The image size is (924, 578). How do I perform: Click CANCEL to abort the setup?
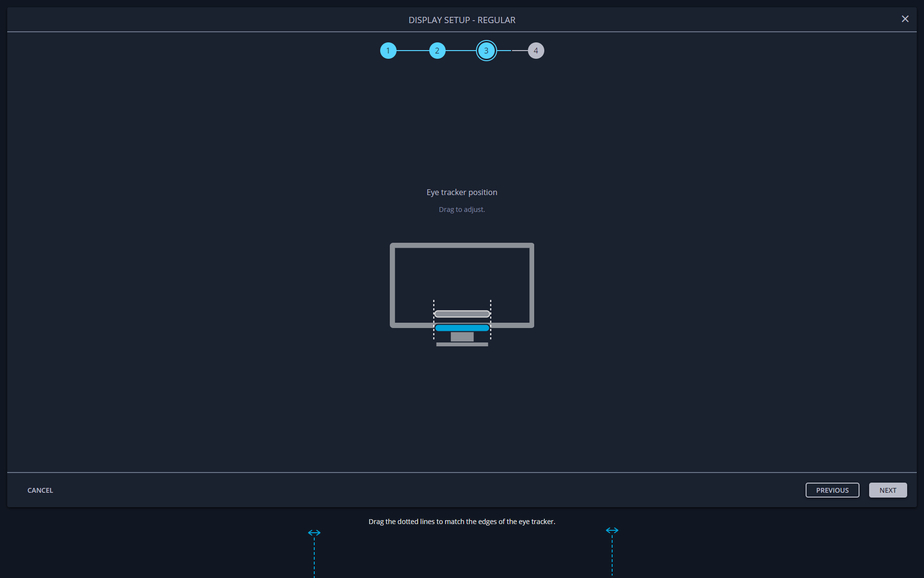(40, 490)
